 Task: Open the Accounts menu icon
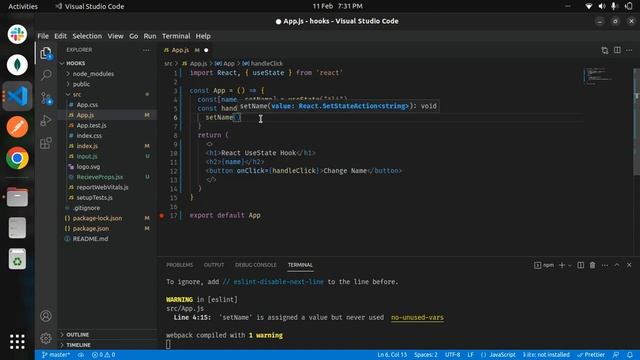[46, 316]
